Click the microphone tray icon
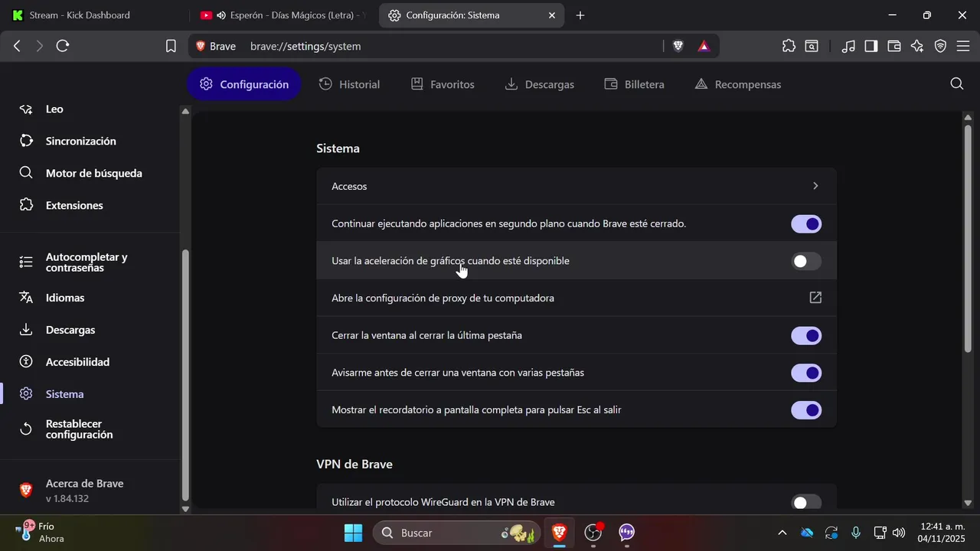980x551 pixels. (856, 533)
